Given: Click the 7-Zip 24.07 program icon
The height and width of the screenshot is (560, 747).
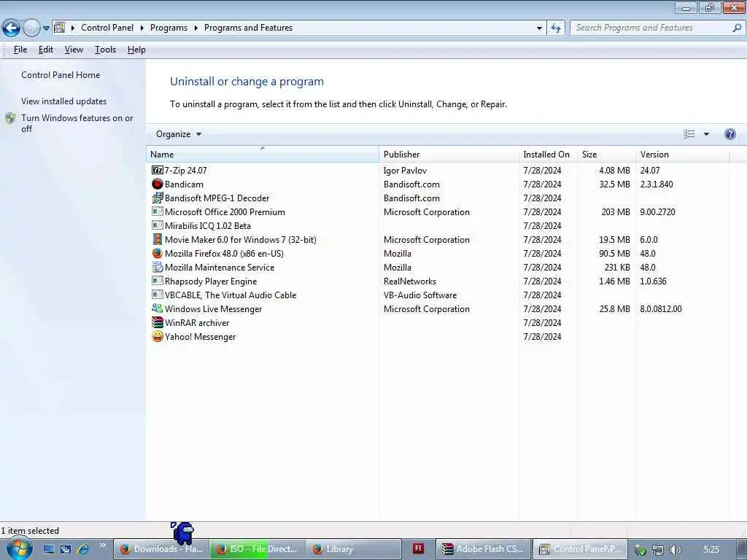Looking at the screenshot, I should [x=158, y=170].
